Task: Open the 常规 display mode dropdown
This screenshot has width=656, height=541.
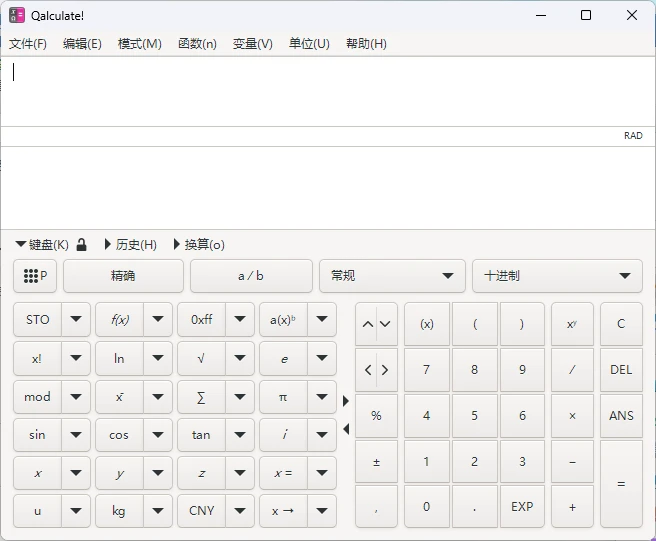Action: pos(392,276)
